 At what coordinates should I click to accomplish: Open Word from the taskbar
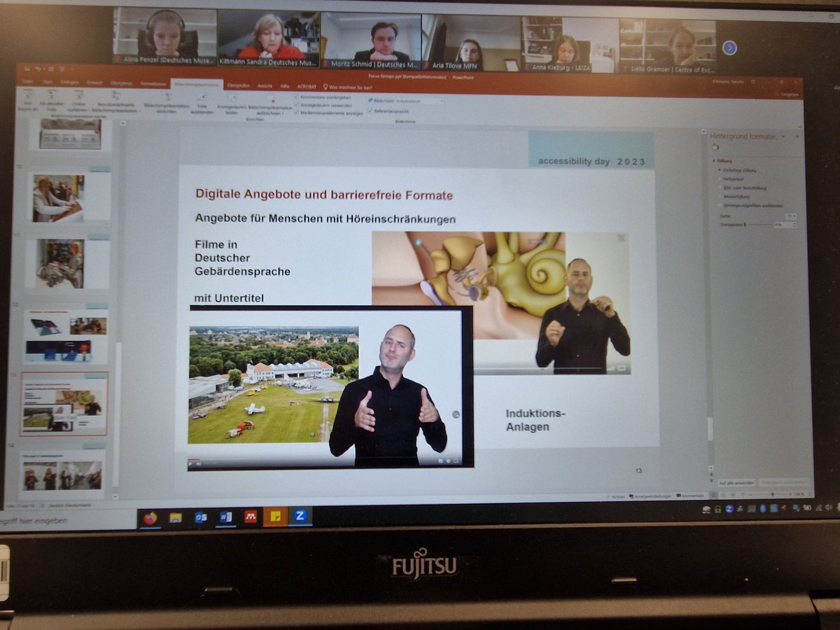pyautogui.click(x=225, y=518)
